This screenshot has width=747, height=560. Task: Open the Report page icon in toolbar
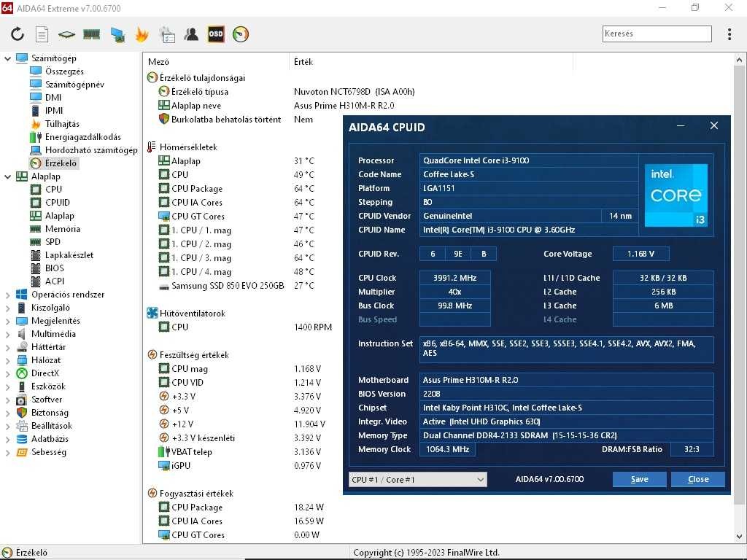pos(42,34)
